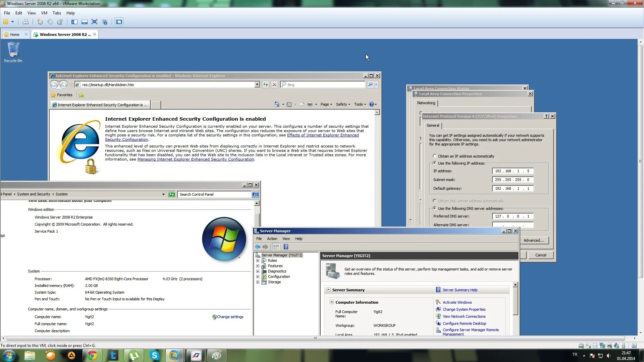
Task: Toggle the thumbnail bar icon in VMware toolbar
Action: tap(85, 22)
